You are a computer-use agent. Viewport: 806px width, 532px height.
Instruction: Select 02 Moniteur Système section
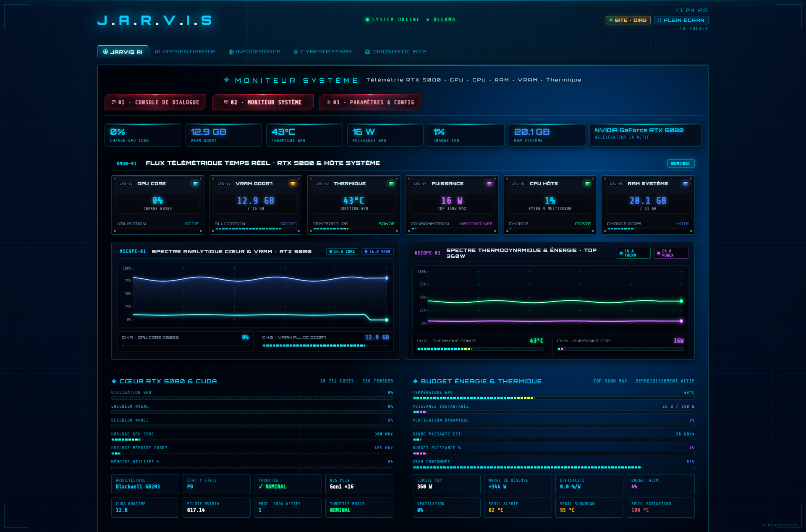(x=263, y=102)
